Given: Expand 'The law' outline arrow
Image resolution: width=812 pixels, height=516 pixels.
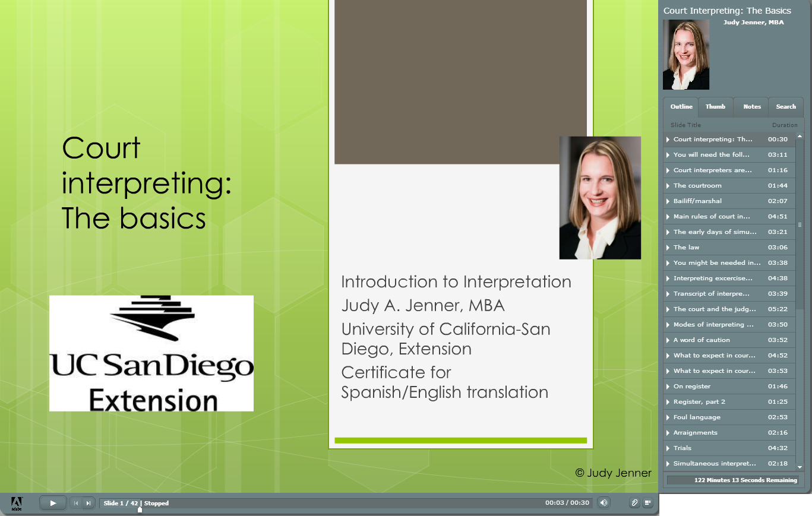Looking at the screenshot, I should (668, 248).
